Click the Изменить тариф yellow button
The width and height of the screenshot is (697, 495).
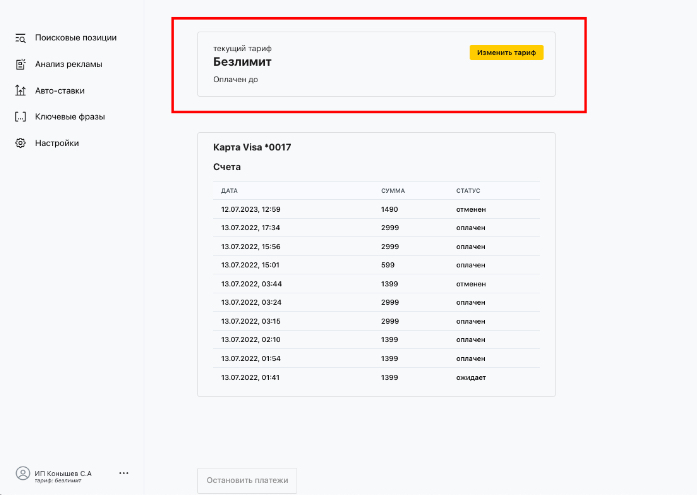[506, 52]
